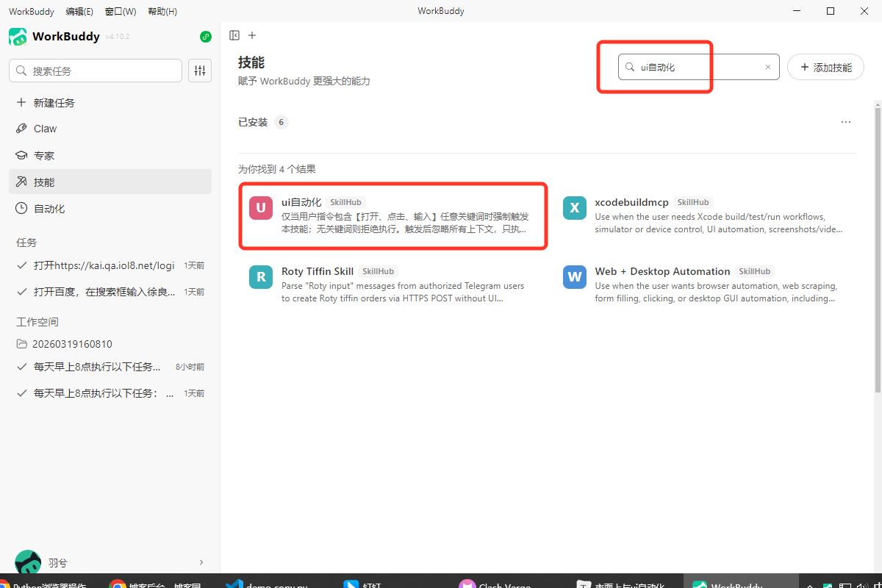Click the WorkBuddy logo in sidebar header
882x588 pixels.
click(18, 37)
